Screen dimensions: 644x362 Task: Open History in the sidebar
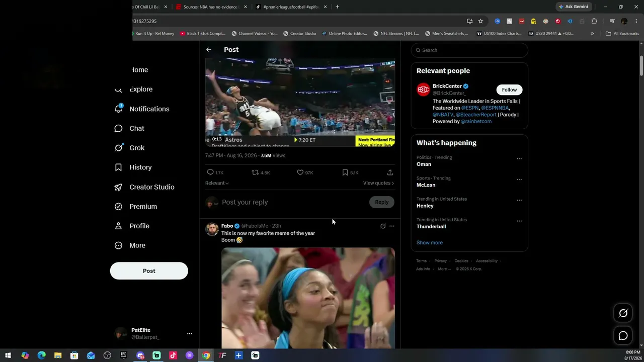click(x=133, y=167)
